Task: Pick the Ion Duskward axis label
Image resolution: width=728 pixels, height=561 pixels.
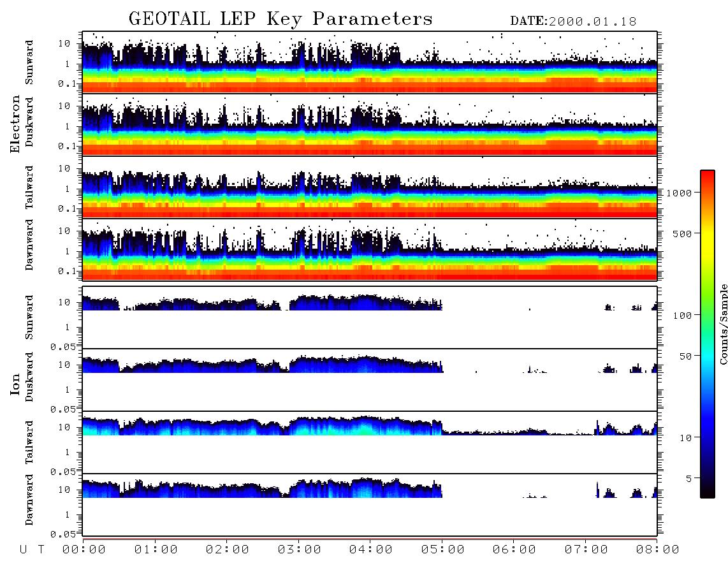Action: click(x=29, y=377)
